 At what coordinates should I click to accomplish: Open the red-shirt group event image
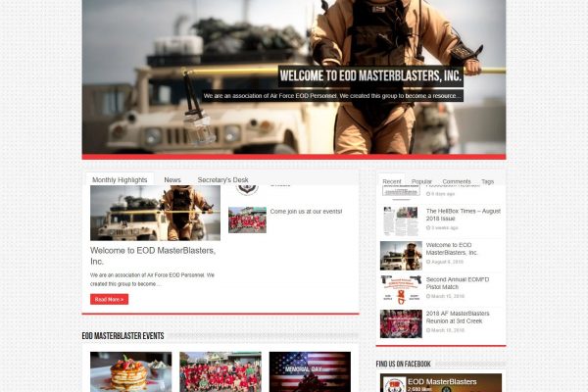pos(220,371)
